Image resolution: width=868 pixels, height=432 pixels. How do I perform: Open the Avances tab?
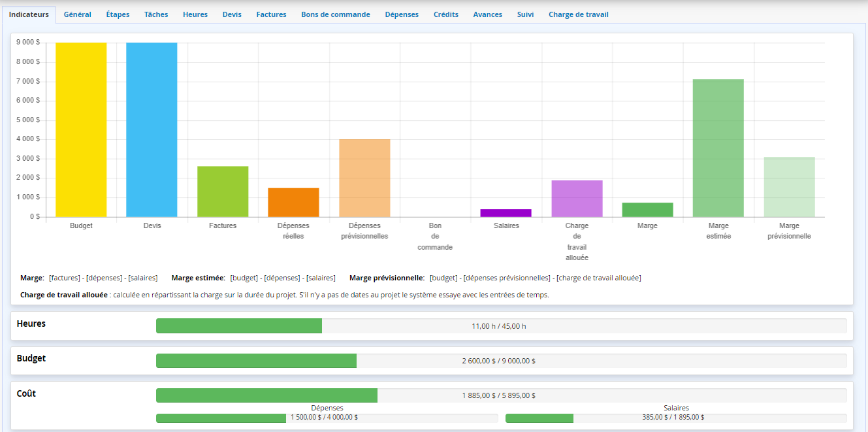488,14
